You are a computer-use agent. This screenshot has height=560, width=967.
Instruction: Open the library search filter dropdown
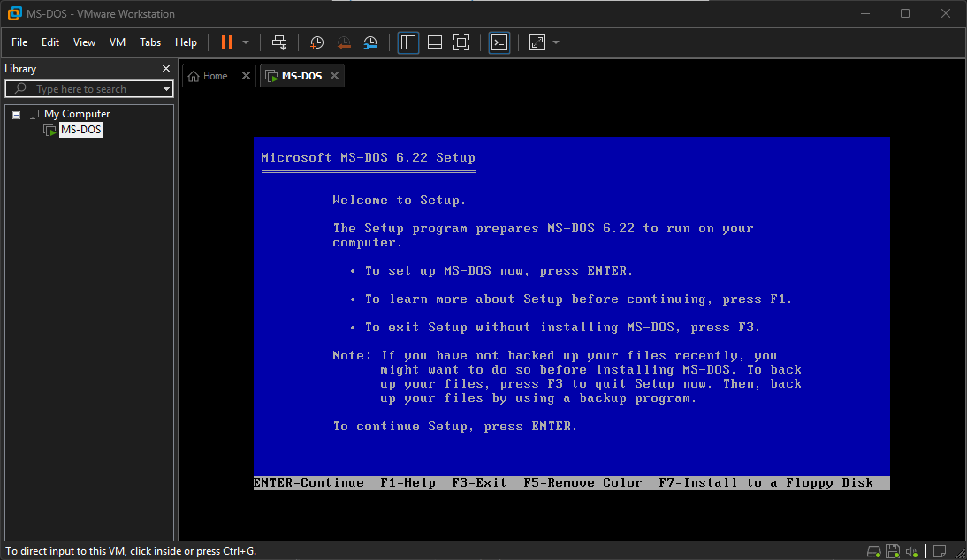tap(166, 89)
